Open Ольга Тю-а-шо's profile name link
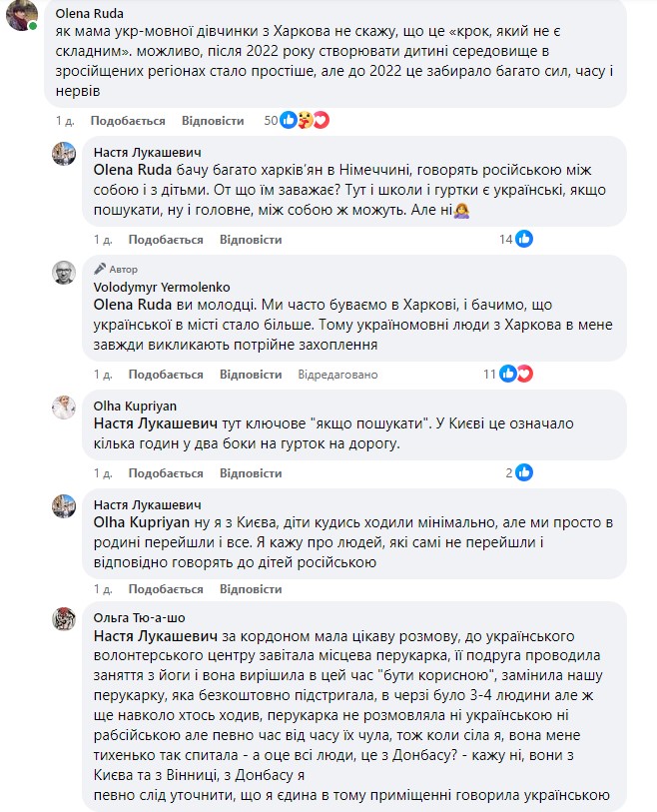This screenshot has width=657, height=812. tap(139, 617)
